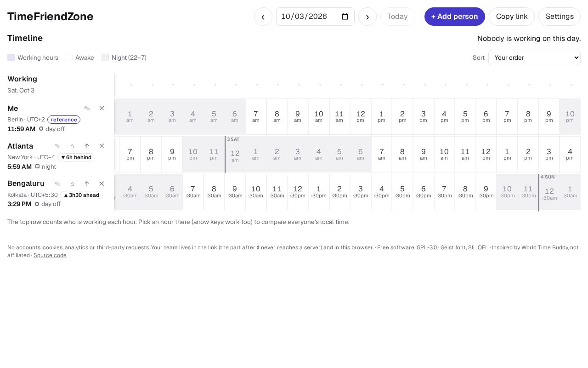
Task: Click the 6h behind badge for Atlanta
Action: 76,157
